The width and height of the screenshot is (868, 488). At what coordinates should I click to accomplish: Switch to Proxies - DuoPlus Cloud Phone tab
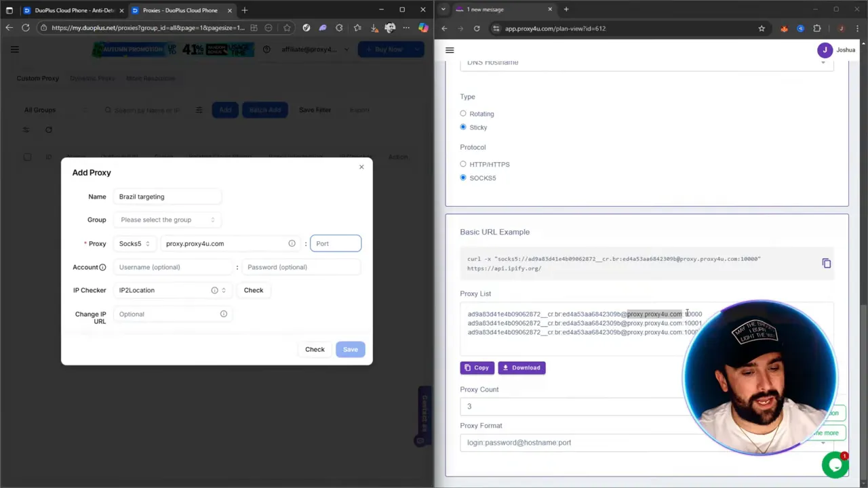[180, 10]
